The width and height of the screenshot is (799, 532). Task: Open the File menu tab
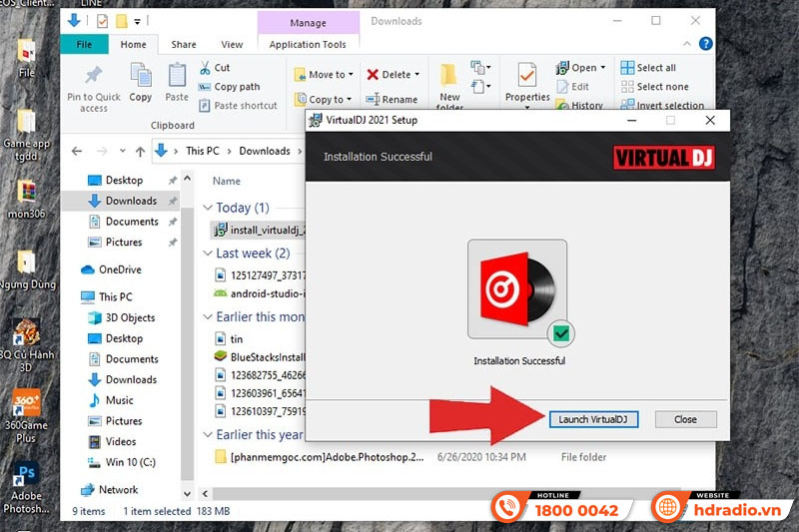(84, 44)
